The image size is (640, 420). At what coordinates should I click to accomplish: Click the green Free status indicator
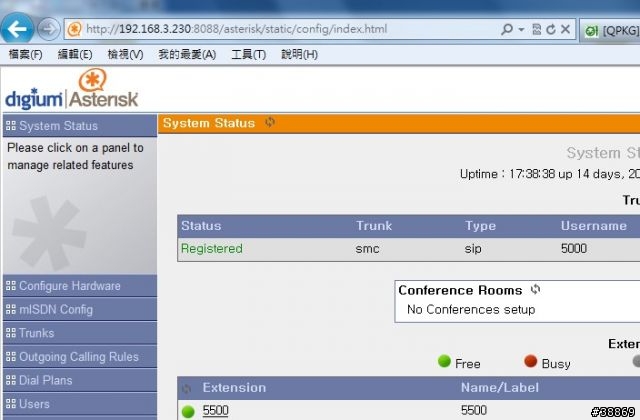pyautogui.click(x=444, y=361)
